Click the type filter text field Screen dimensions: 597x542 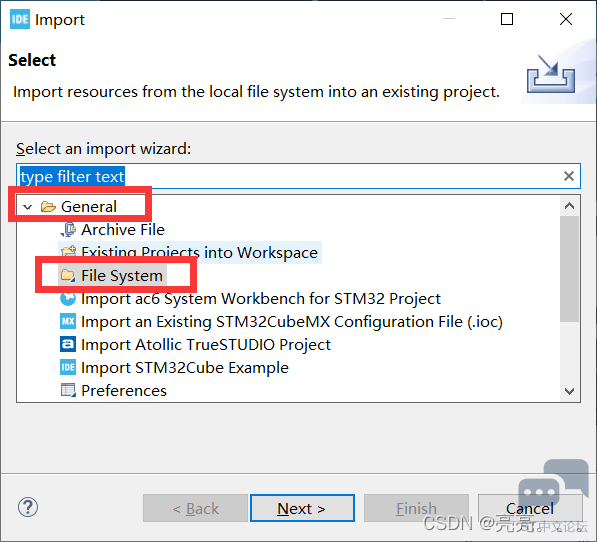pyautogui.click(x=298, y=176)
